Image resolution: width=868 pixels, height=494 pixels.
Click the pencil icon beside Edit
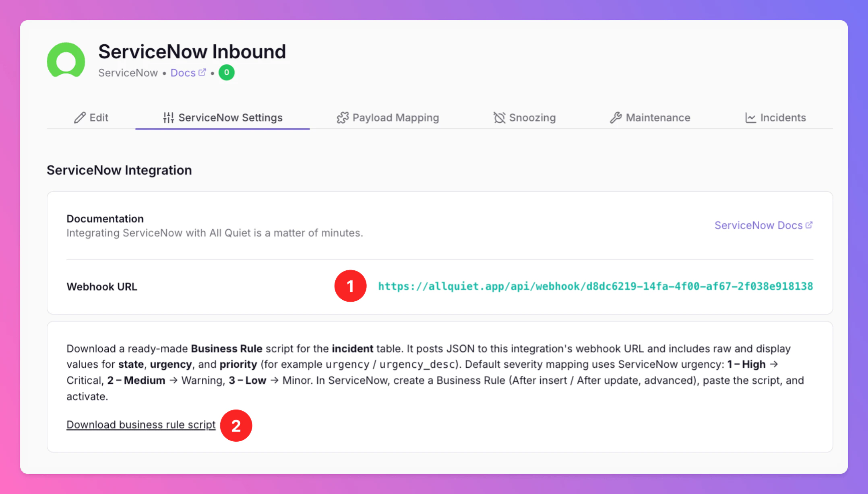tap(80, 117)
